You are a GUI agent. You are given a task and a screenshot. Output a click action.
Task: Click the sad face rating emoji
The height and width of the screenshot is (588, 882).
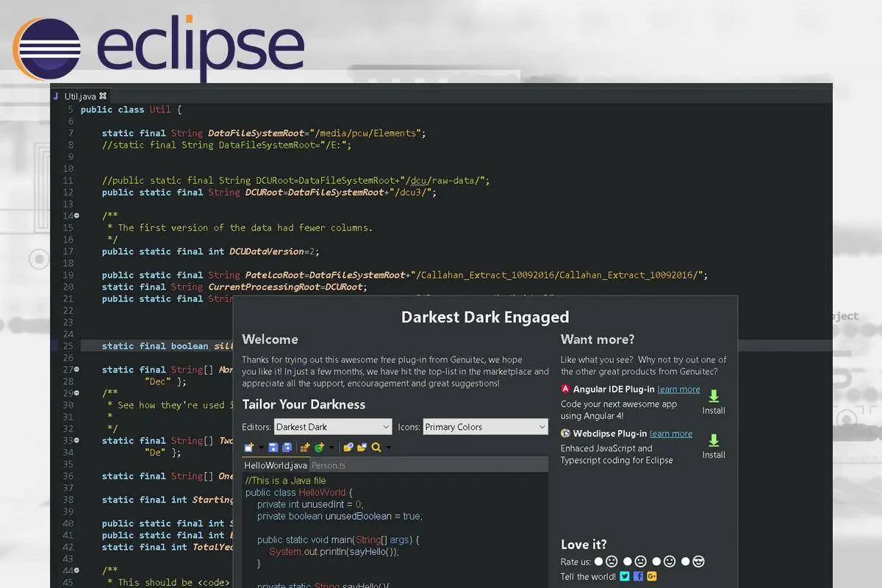[612, 562]
